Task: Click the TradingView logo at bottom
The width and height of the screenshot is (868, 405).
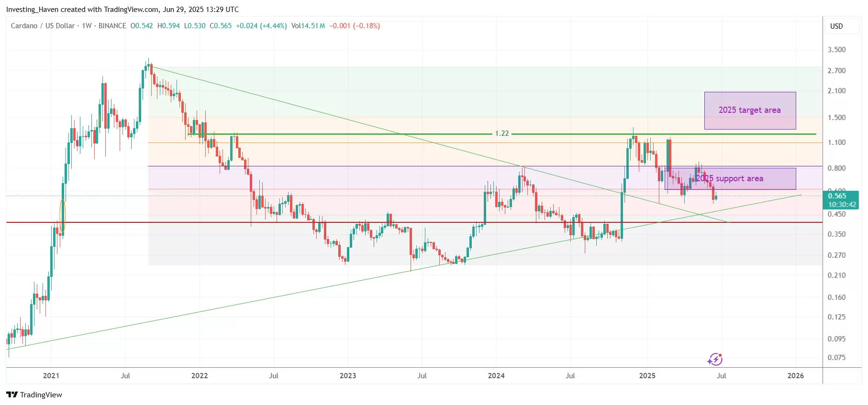Action: pos(34,394)
